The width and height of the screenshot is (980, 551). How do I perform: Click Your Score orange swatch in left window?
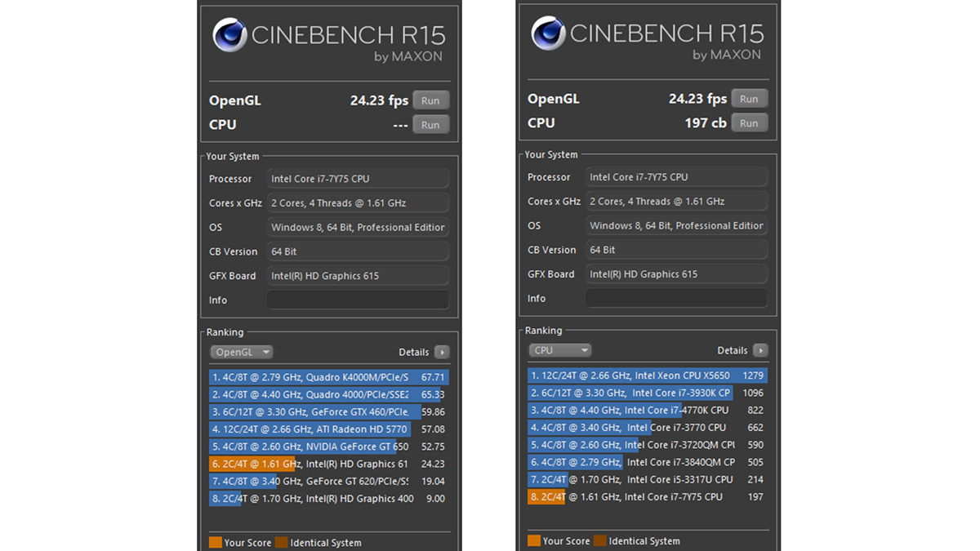215,542
